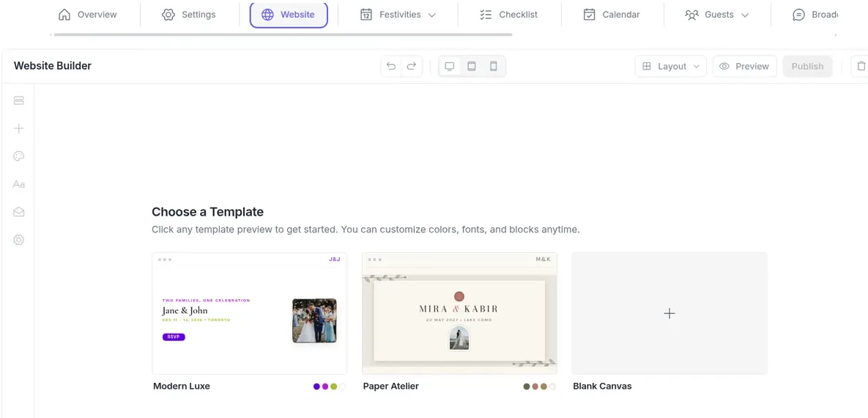The height and width of the screenshot is (418, 868).
Task: Click the trash delete icon
Action: click(861, 67)
